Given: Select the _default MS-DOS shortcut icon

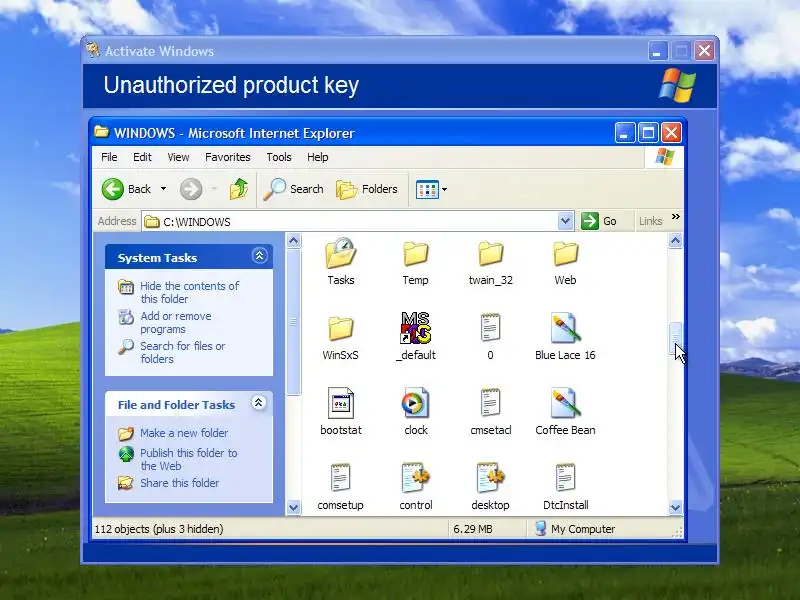Looking at the screenshot, I should (x=415, y=328).
